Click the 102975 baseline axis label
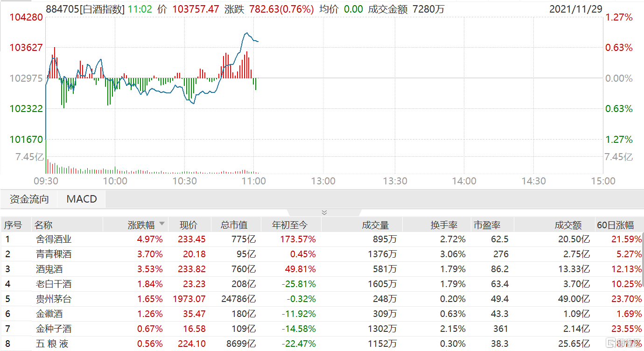The image size is (644, 351). (26, 78)
